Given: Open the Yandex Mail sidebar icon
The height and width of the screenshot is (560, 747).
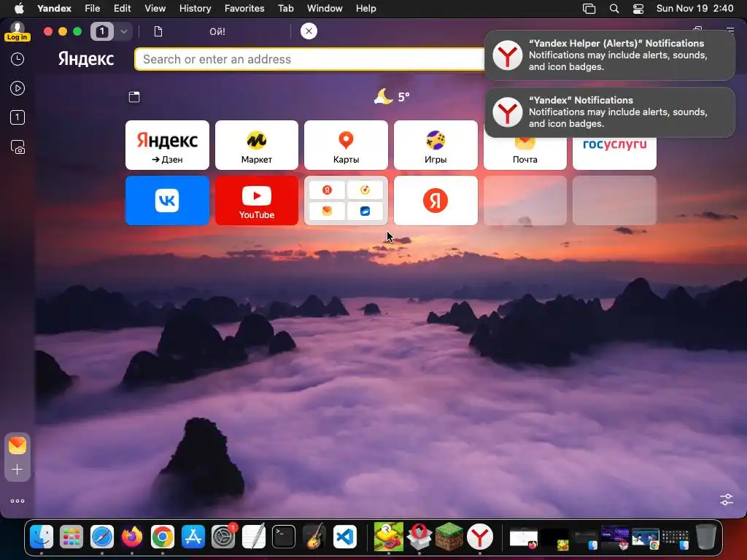Looking at the screenshot, I should [x=18, y=446].
